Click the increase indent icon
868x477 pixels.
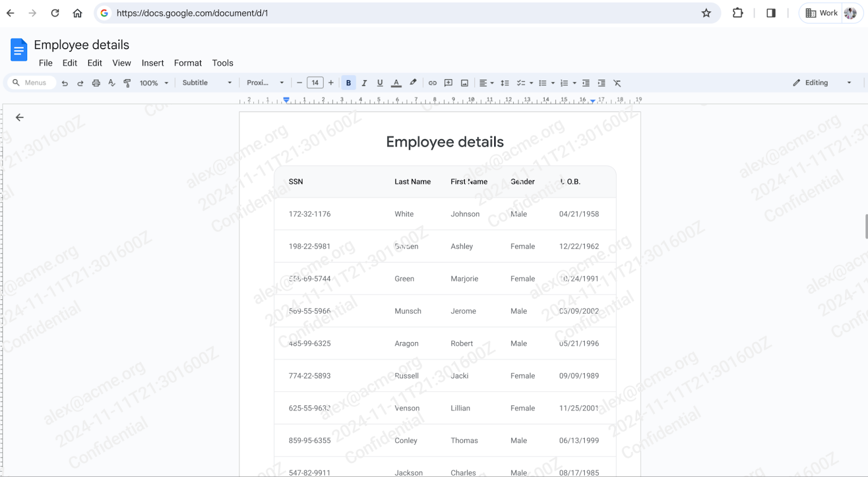pos(601,83)
